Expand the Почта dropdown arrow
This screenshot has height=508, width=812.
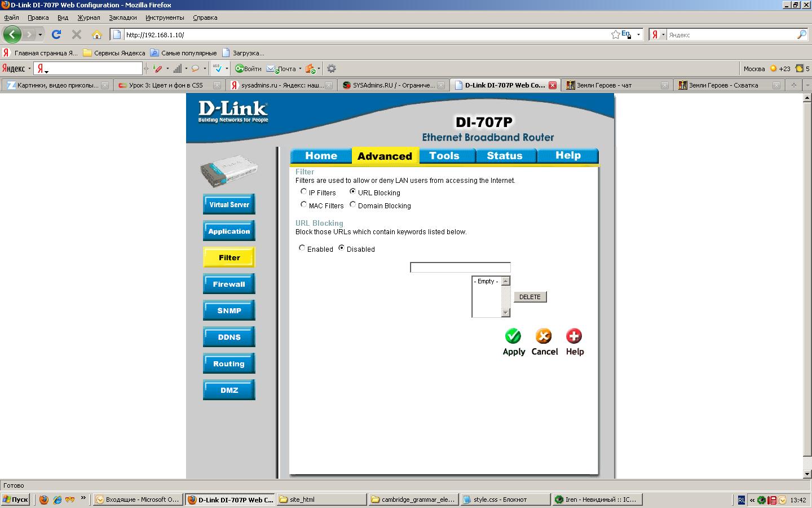[x=300, y=68]
